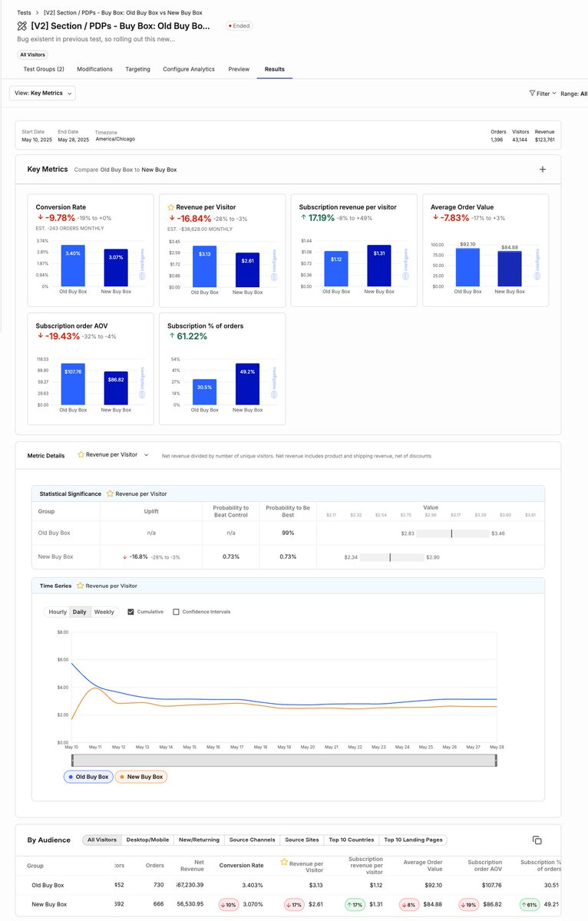Click the New Buy Box 49.2% bar
The height and width of the screenshot is (921, 588).
tap(247, 384)
